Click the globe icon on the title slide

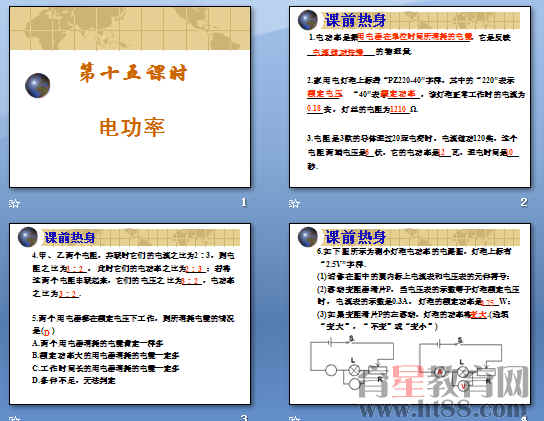(37, 85)
